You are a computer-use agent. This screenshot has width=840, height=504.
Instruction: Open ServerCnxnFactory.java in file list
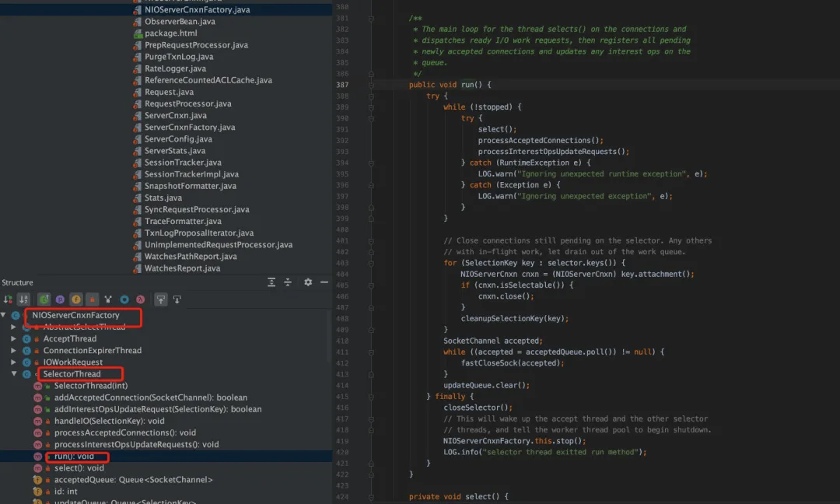(x=189, y=127)
